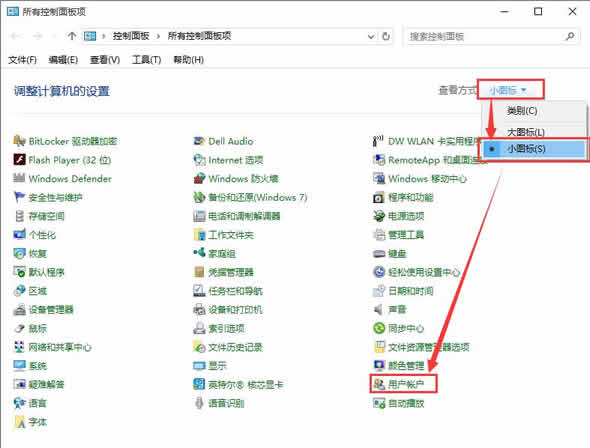Open the 用户帐户 icon

379,384
